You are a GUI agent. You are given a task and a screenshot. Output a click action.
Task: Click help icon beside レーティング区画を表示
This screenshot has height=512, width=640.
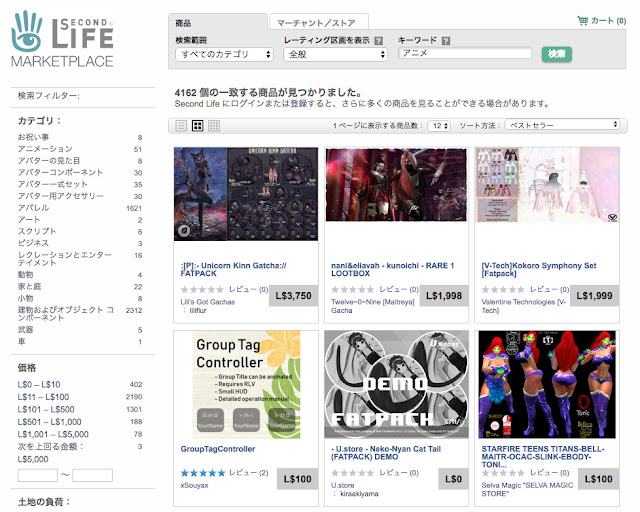tap(379, 40)
